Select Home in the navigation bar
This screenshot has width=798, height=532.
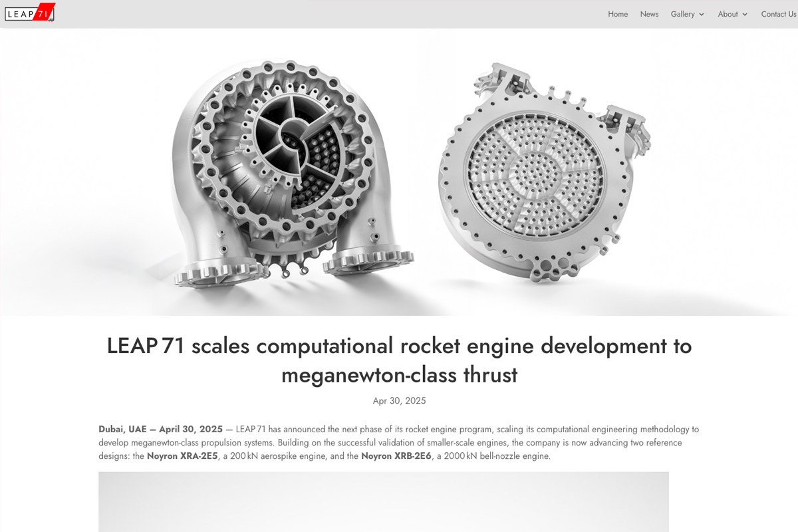(x=617, y=14)
